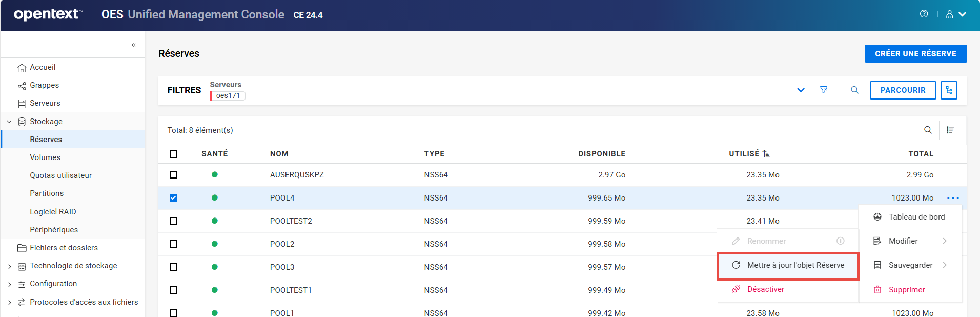Image resolution: width=980 pixels, height=317 pixels.
Task: Expand the filters dropdown chevron
Action: pos(801,90)
